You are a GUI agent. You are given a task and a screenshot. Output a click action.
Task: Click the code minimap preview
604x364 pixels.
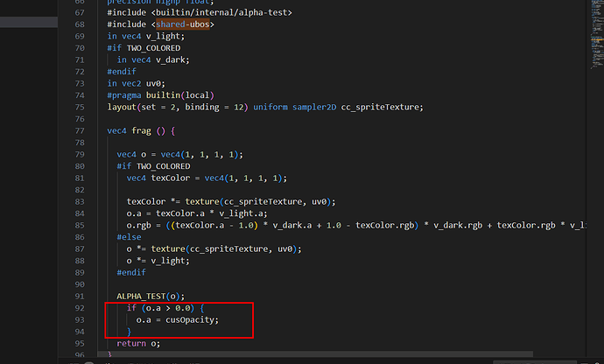tap(597, 35)
